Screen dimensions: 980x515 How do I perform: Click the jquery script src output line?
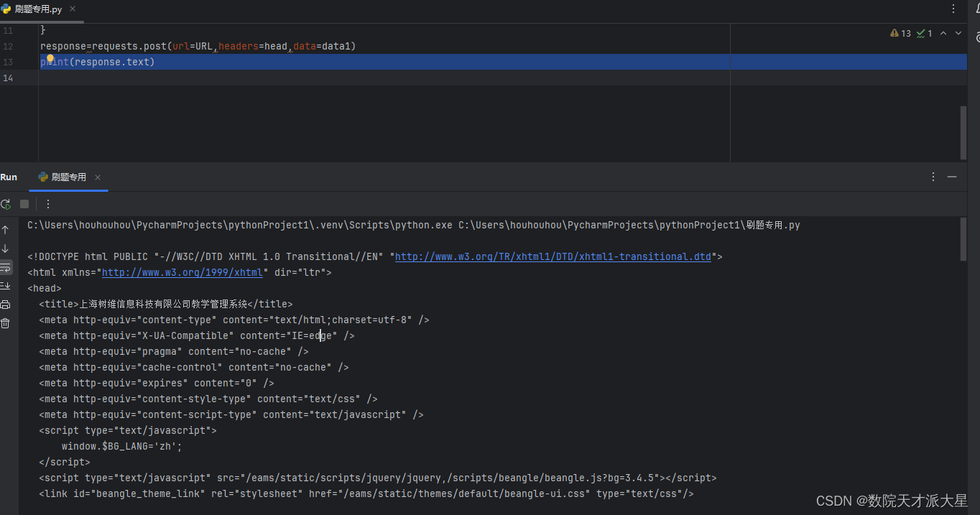click(378, 478)
